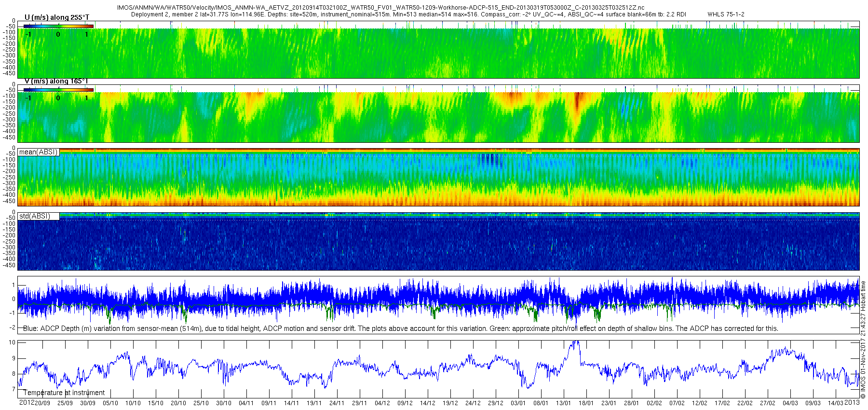Click the '09/11' date tick label
The width and height of the screenshot is (868, 410).
coord(269,403)
